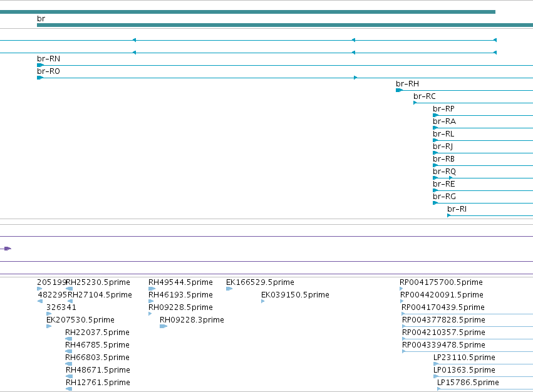533x392 pixels.
Task: Click the purple arrow feature glyph
Action: 8,249
